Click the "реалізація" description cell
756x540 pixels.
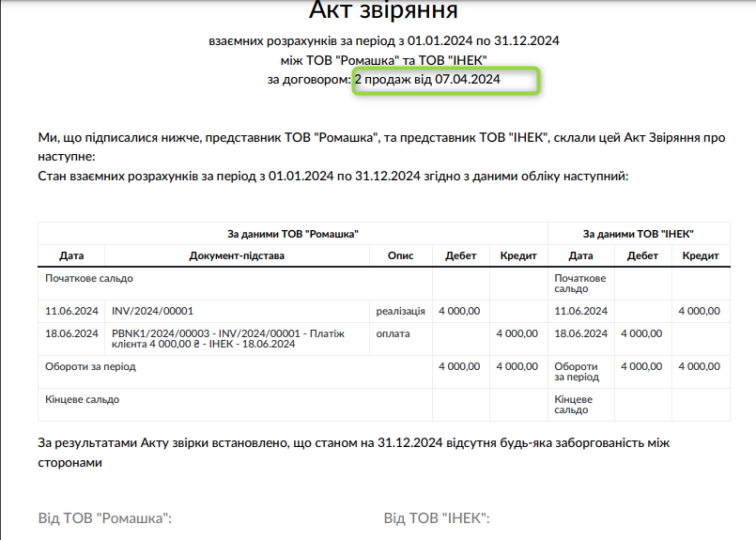(401, 311)
